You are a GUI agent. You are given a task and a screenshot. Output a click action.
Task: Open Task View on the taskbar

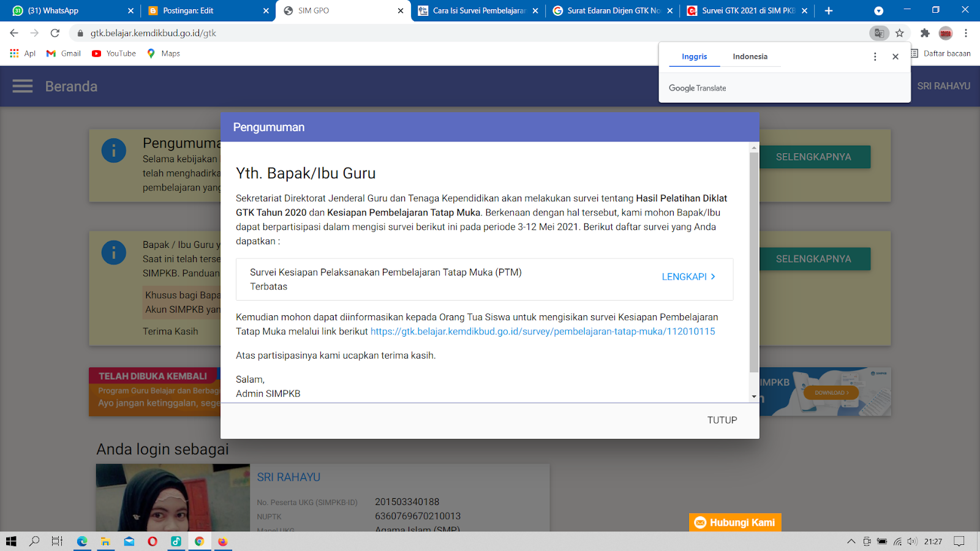click(x=57, y=541)
